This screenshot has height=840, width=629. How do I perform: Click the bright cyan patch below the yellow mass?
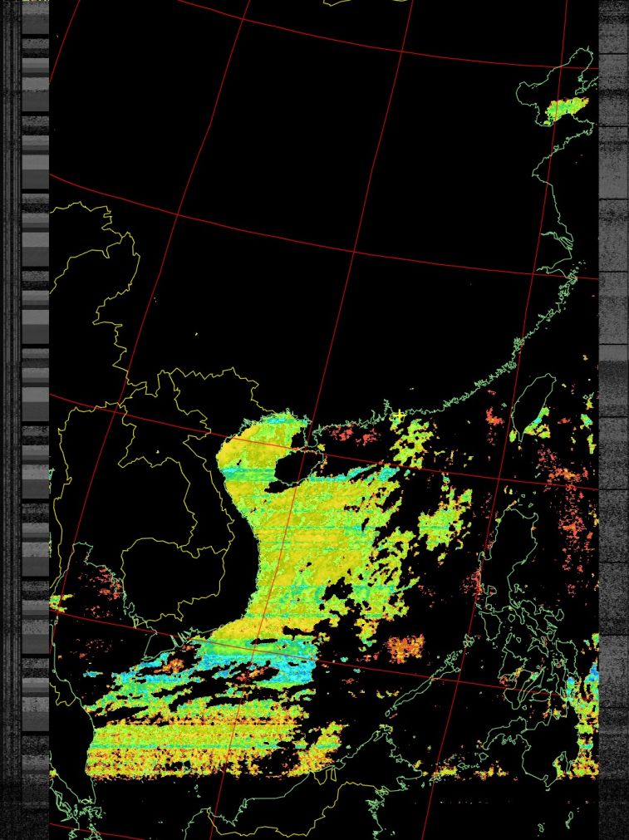(288, 669)
